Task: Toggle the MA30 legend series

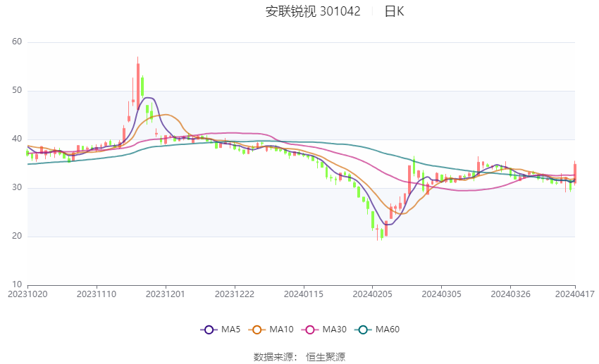Action: pos(324,330)
